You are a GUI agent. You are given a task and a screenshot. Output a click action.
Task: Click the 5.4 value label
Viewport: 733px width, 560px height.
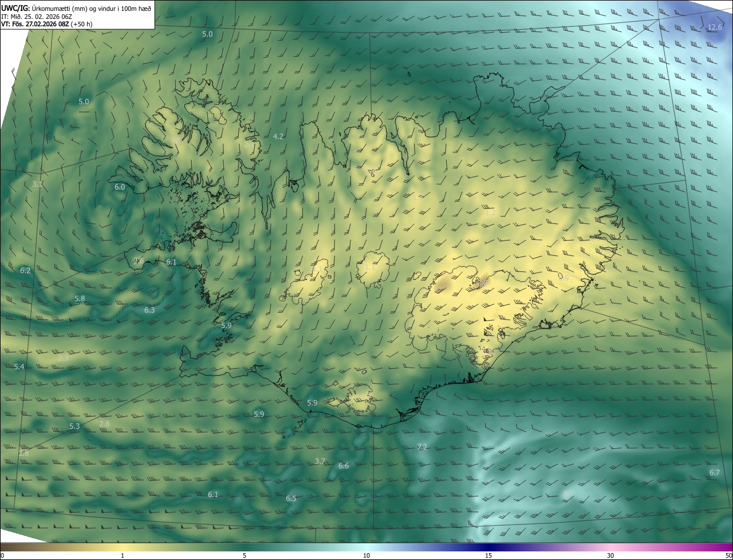click(x=19, y=366)
